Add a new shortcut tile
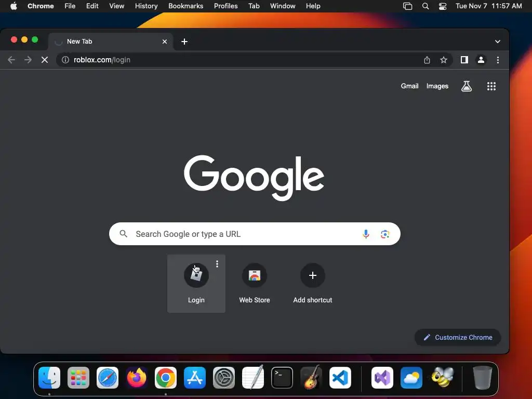 (x=312, y=284)
